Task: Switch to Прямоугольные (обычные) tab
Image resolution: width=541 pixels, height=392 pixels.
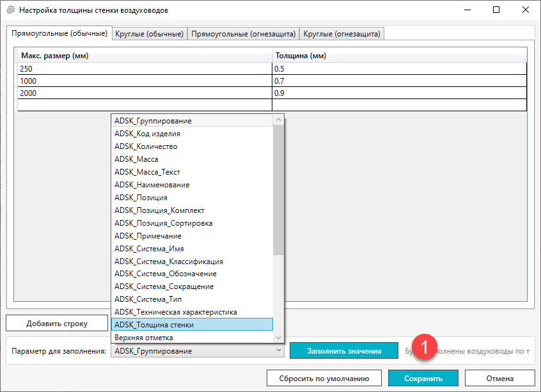Action: 59,33
